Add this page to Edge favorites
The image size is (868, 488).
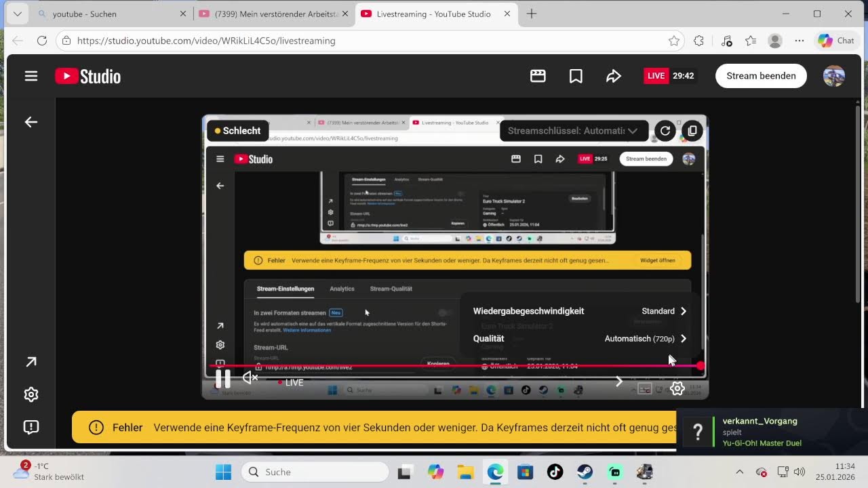(674, 41)
